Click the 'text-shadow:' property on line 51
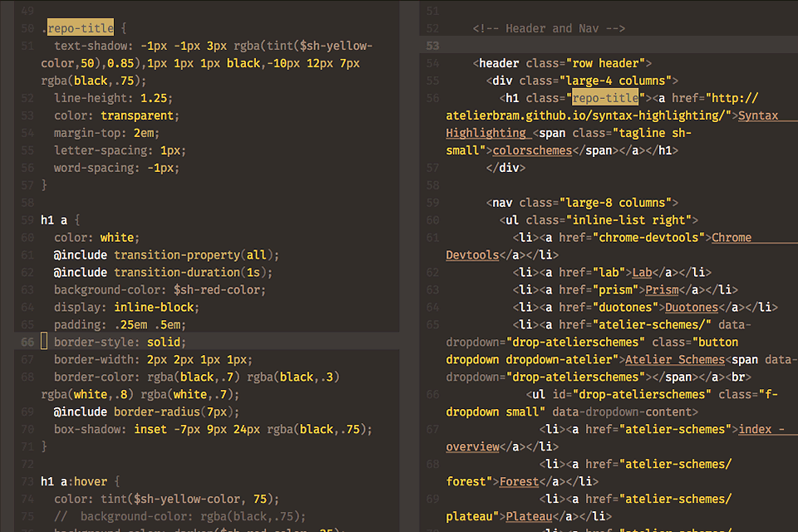The height and width of the screenshot is (532, 798). pyautogui.click(x=94, y=46)
